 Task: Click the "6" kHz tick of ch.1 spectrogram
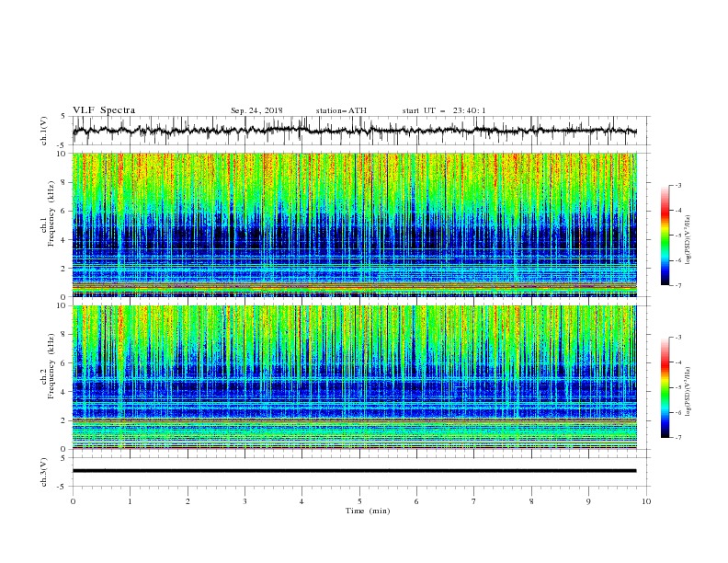click(64, 211)
